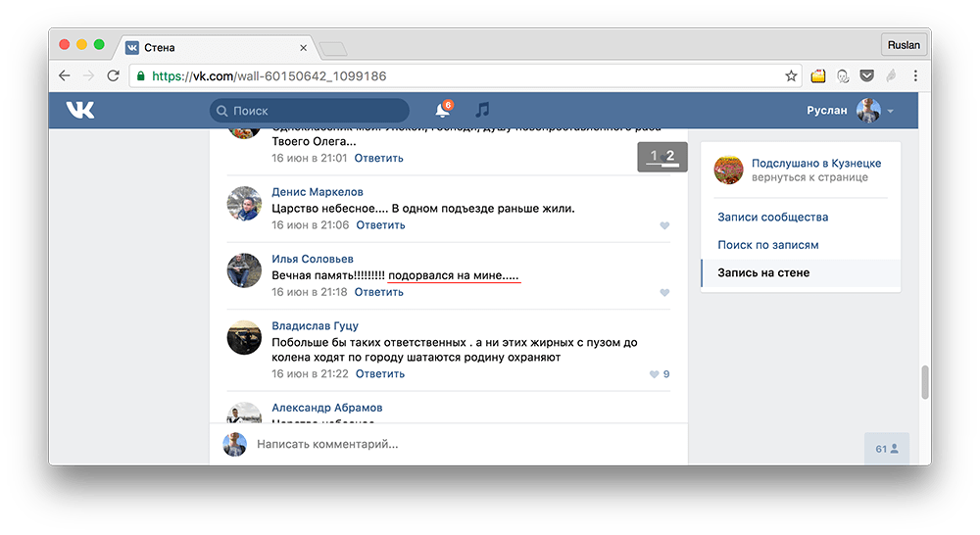Click Подслушано в Кузнецке community avatar
Viewport: 980px width, 535px height.
(729, 170)
